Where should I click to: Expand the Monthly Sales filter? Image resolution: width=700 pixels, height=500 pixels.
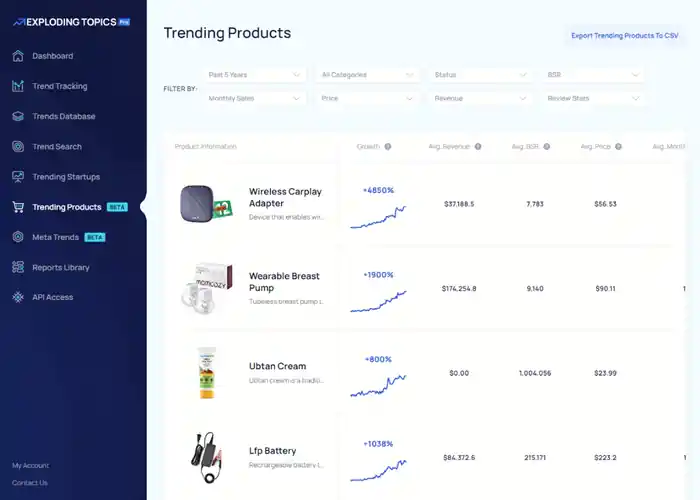click(x=254, y=98)
